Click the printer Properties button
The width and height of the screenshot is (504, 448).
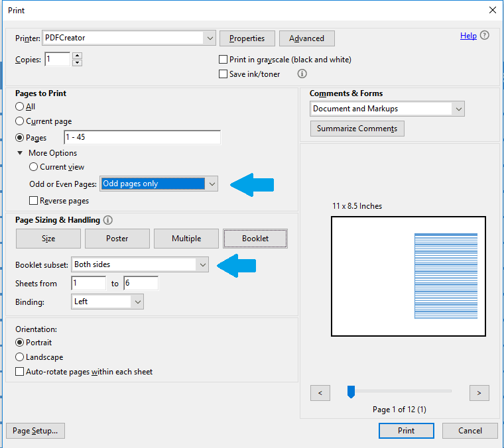[x=247, y=38]
